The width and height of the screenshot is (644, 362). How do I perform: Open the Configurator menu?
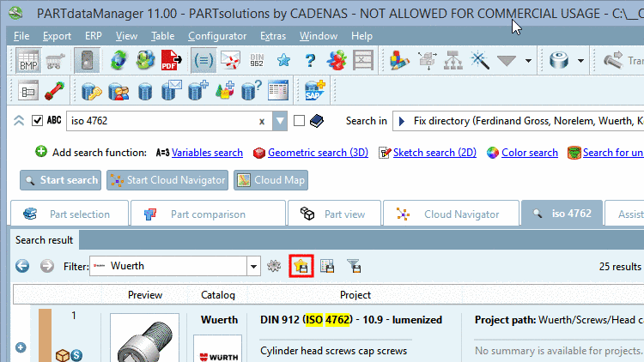click(x=217, y=36)
